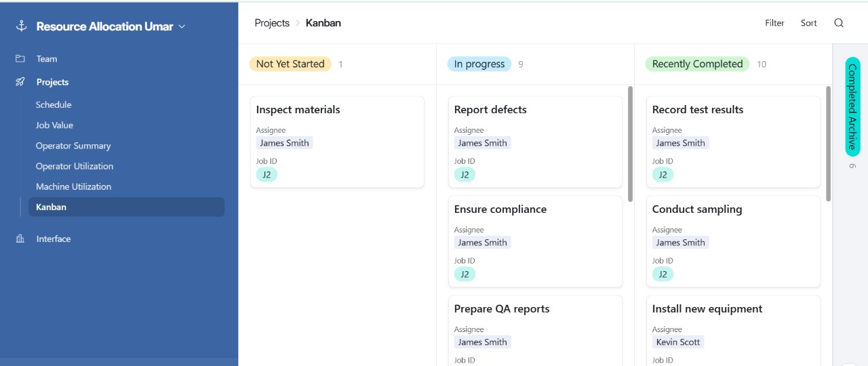Click the Sort button
868x366 pixels.
pyautogui.click(x=808, y=23)
